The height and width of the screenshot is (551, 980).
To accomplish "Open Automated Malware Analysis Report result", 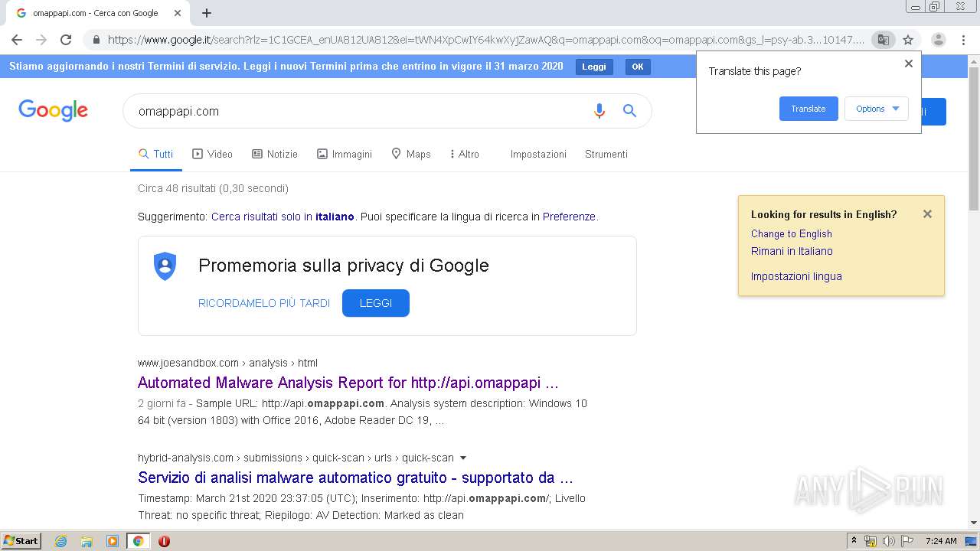I will coord(348,383).
